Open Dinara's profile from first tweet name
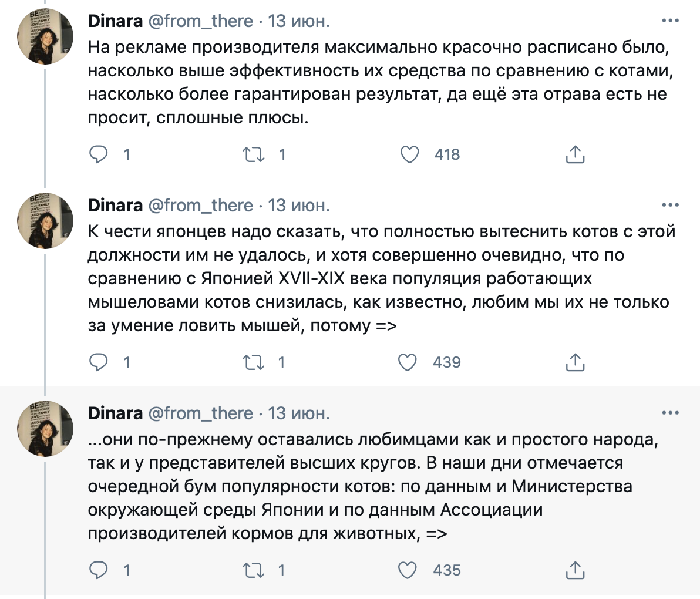 coord(115,21)
